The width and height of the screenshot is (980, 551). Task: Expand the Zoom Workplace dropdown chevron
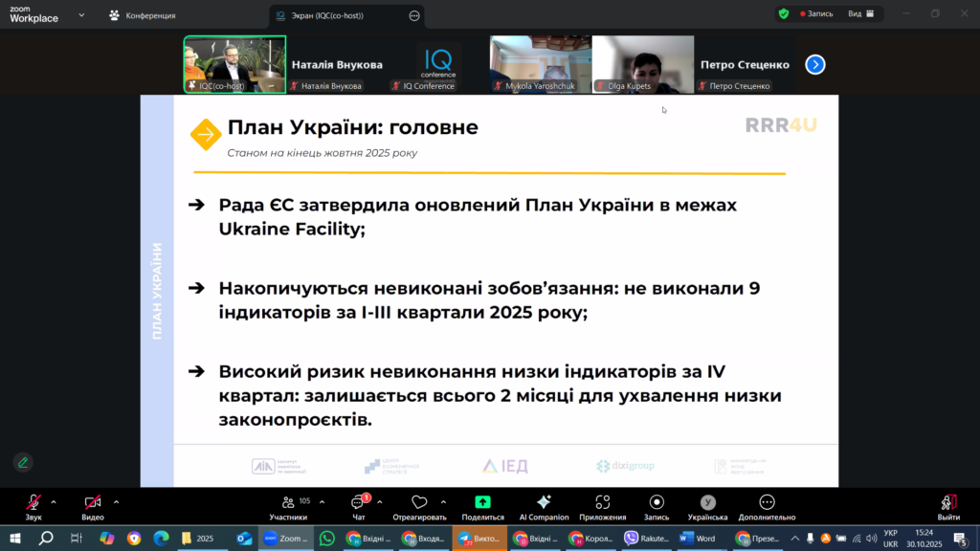click(x=80, y=15)
